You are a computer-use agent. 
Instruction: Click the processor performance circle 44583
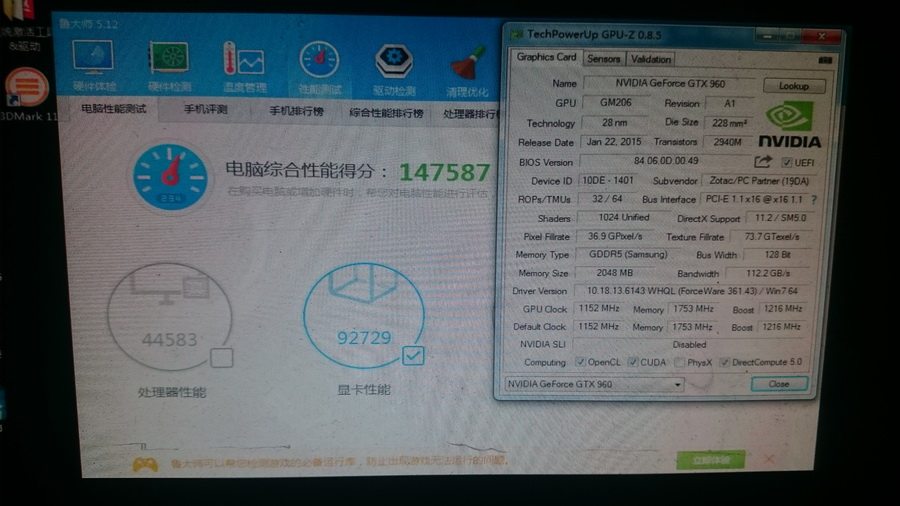pos(170,317)
